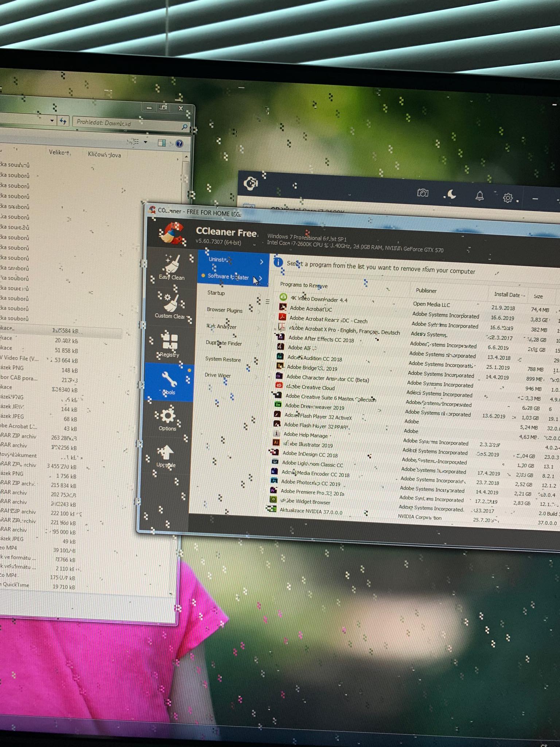560x747 pixels.
Task: Click the Open Media LLC publisher cell
Action: pyautogui.click(x=431, y=305)
